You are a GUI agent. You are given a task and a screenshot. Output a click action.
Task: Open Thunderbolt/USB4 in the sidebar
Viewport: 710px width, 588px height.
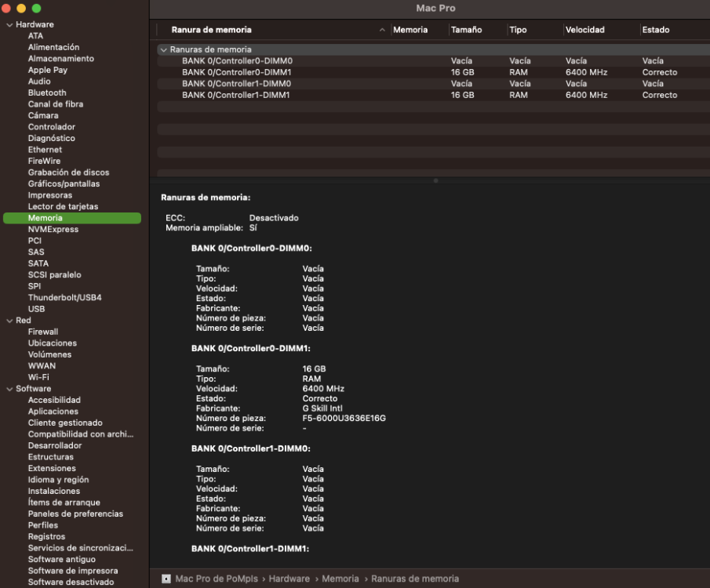(65, 297)
